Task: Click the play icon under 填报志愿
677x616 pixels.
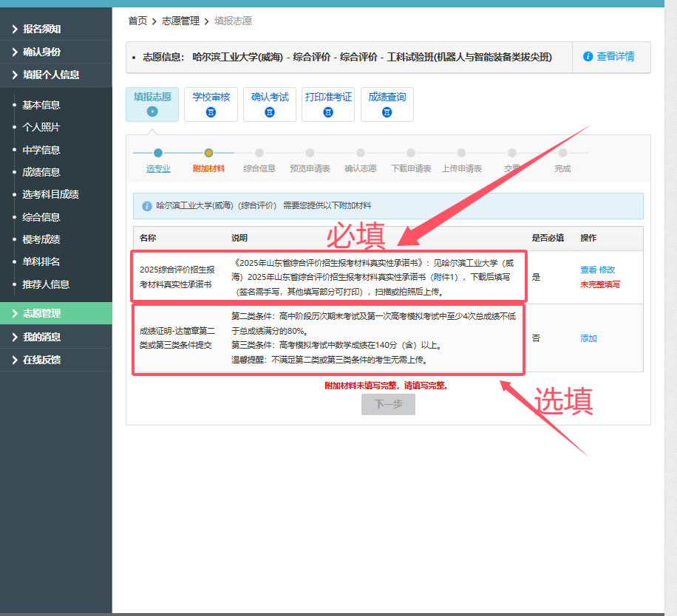Action: 152,112
